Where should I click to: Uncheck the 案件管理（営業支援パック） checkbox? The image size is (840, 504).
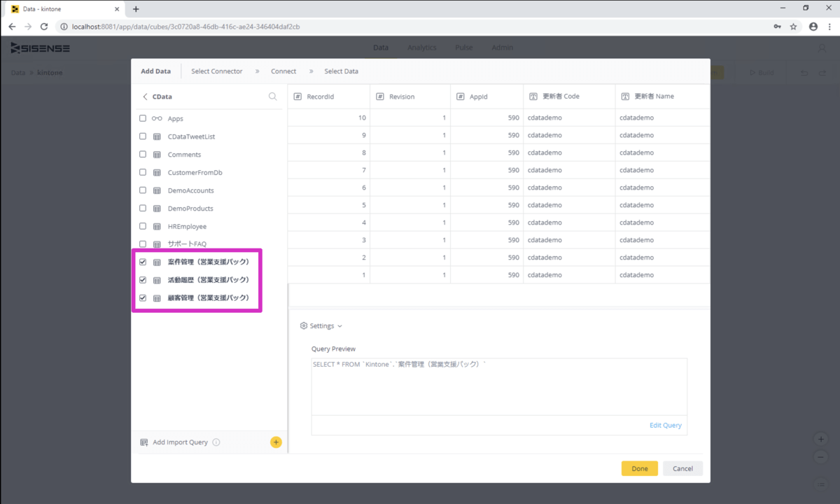coord(143,262)
